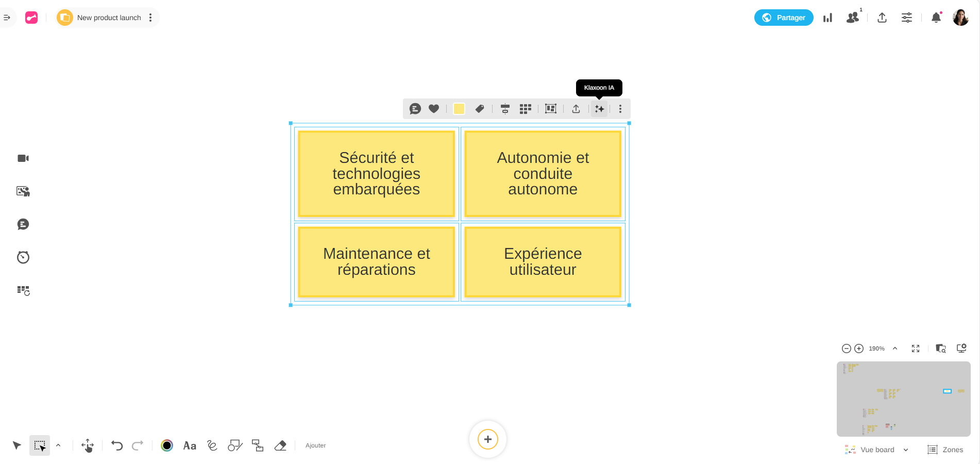Open notifications bell

936,18
